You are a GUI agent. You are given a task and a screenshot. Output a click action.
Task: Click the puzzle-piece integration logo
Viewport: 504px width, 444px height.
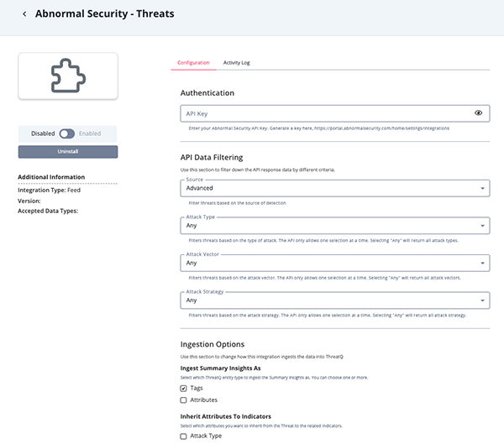pos(68,76)
